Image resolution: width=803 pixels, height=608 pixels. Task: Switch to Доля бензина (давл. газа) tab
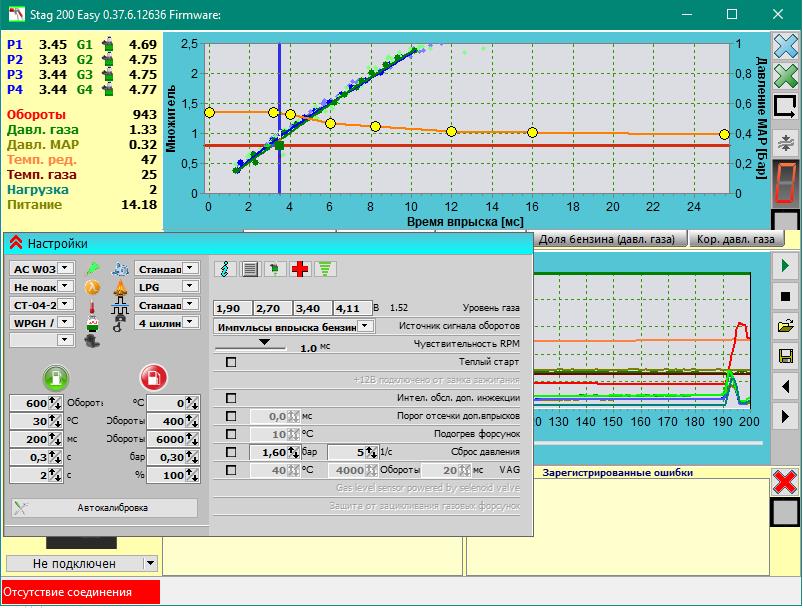click(607, 239)
